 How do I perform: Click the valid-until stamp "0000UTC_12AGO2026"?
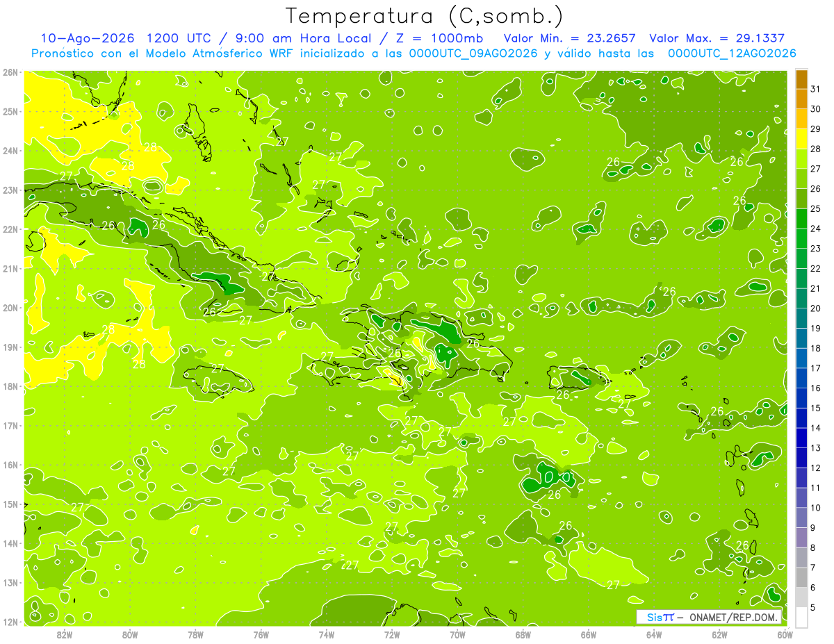pos(732,53)
